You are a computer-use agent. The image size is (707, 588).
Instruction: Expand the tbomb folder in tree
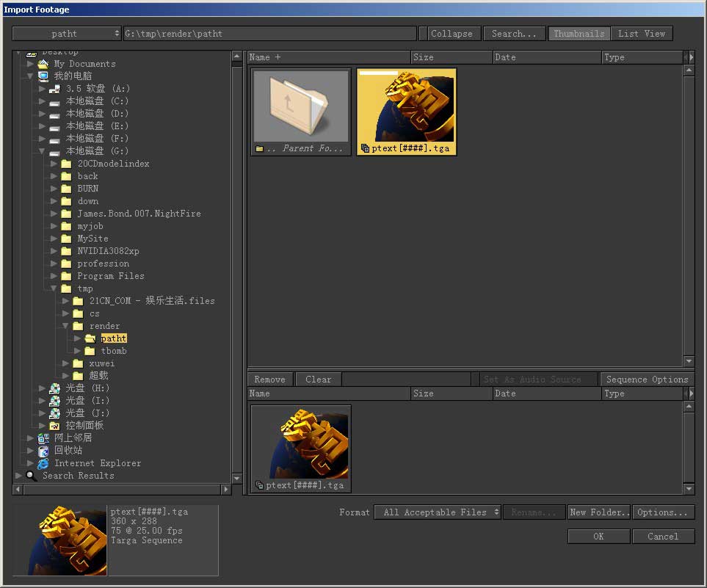click(78, 351)
